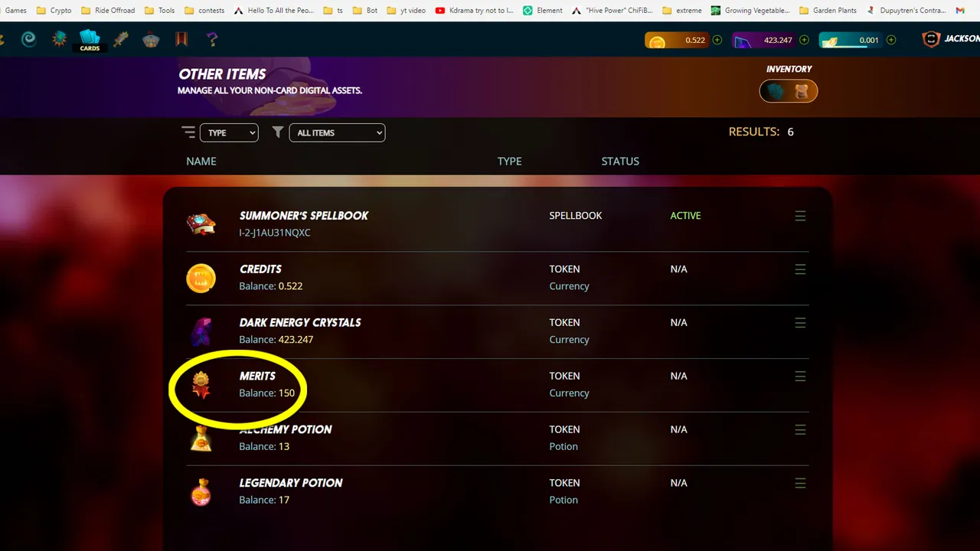The image size is (980, 551).
Task: Click the spiky green shield navigation icon
Action: [59, 40]
